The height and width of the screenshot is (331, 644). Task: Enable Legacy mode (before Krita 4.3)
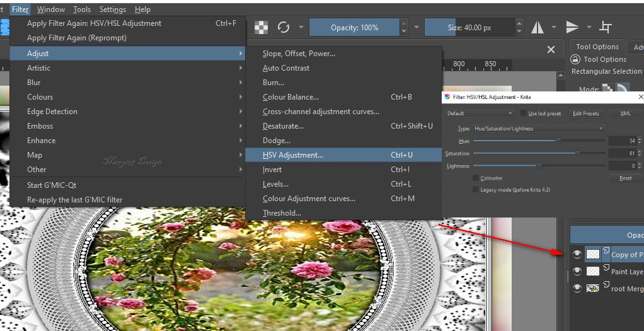(x=476, y=190)
